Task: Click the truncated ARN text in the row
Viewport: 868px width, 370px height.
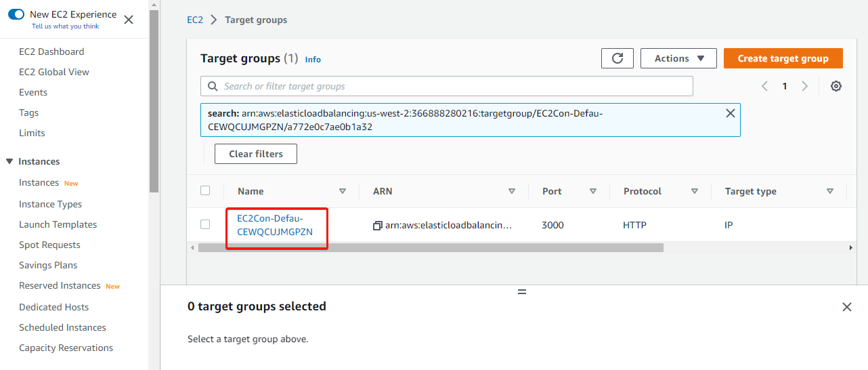Action: point(448,225)
